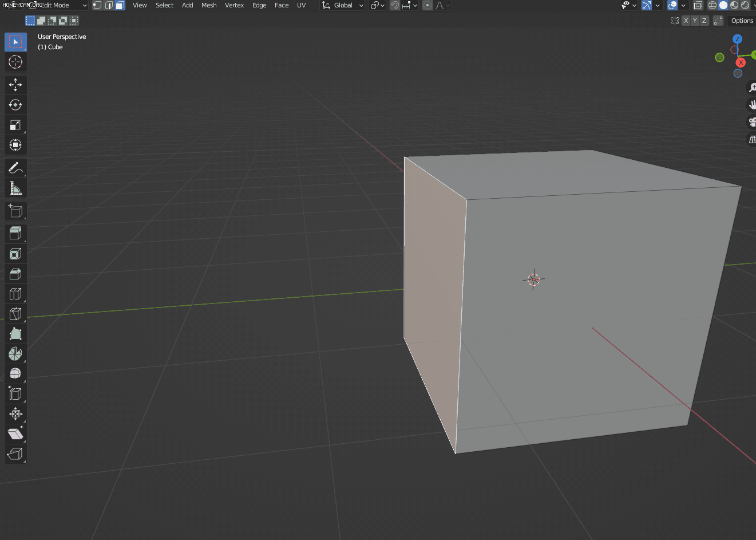Activate the combined Transform tool
Image resolution: width=756 pixels, height=540 pixels.
tap(15, 145)
